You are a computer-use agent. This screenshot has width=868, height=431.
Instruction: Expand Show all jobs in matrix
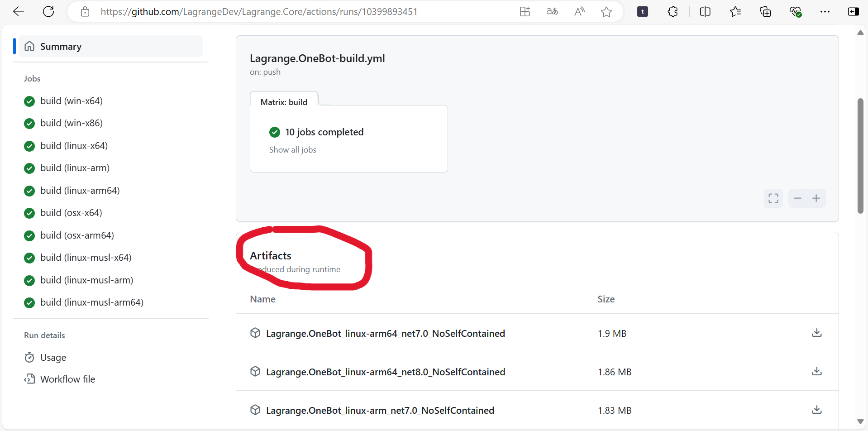coord(292,150)
